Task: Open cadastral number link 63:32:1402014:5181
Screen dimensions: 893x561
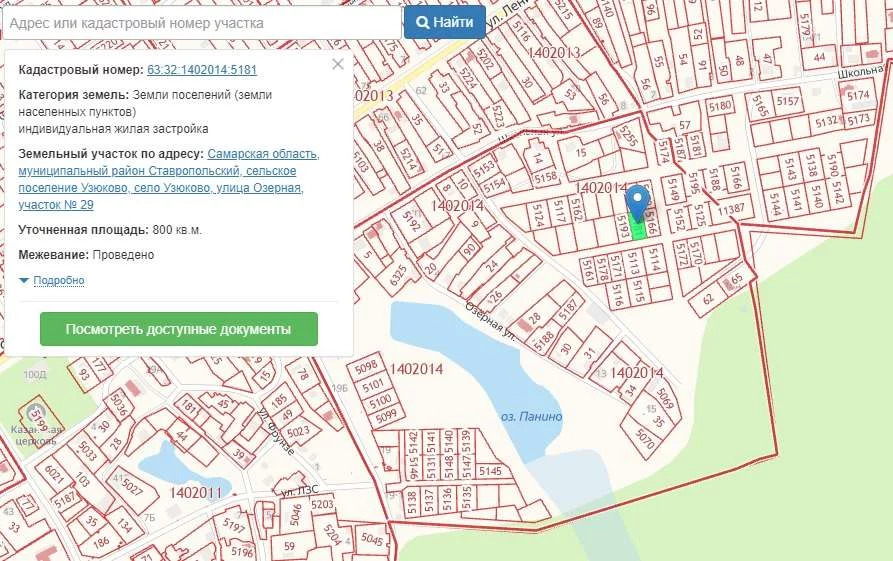Action: [x=202, y=70]
